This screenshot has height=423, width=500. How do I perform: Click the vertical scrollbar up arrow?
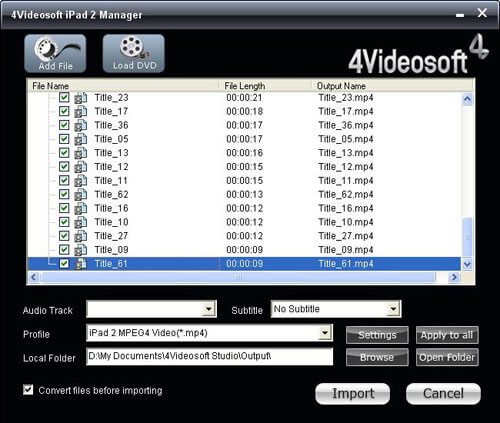(x=467, y=99)
